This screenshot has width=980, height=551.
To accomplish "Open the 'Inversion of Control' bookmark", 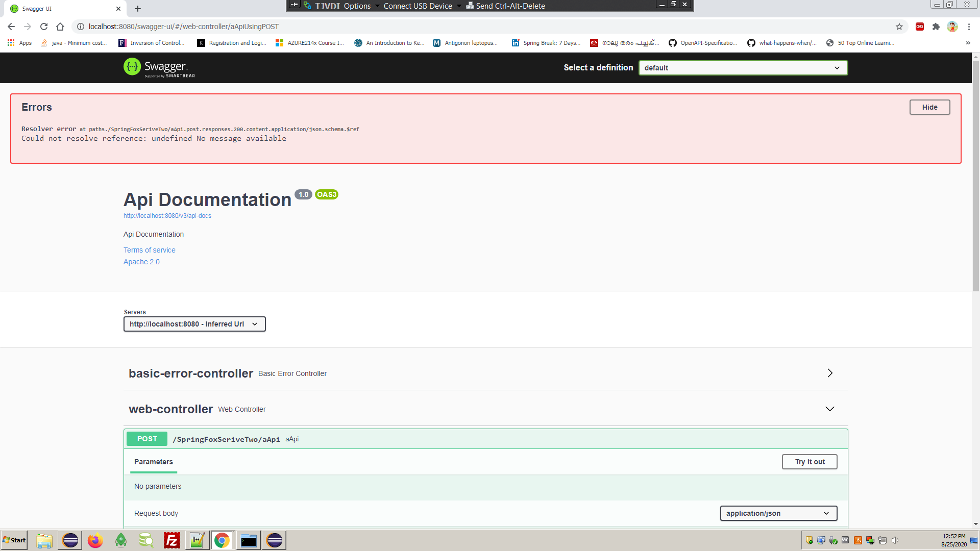I will [x=151, y=43].
